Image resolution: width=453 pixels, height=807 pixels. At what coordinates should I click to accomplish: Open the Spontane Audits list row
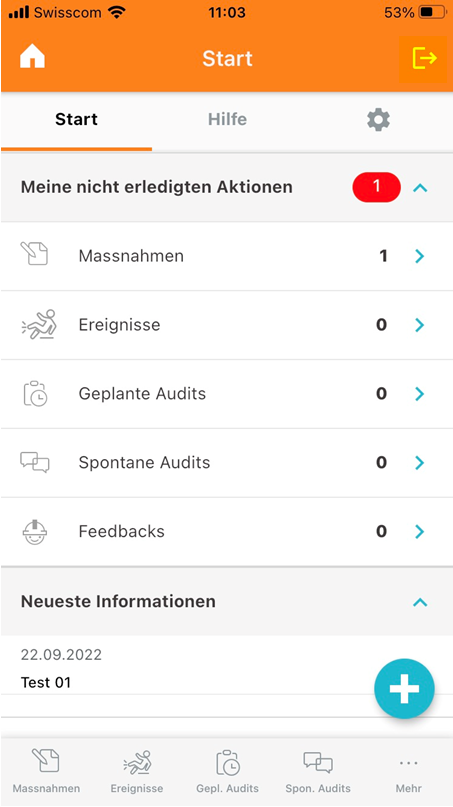[x=226, y=463]
